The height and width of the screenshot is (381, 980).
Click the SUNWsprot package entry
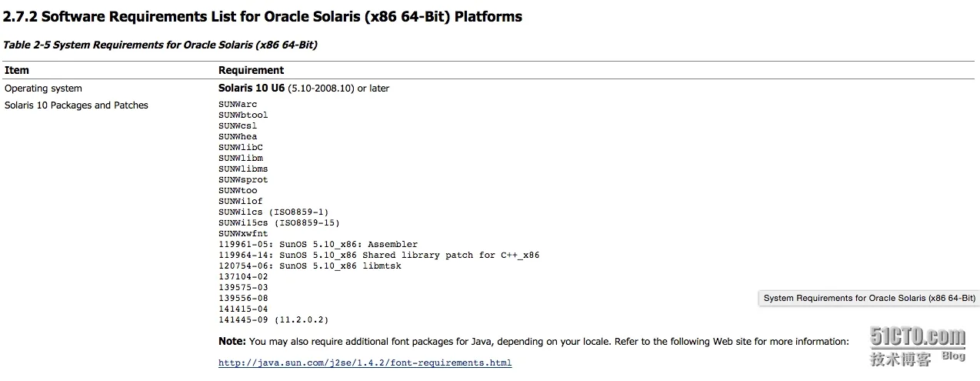pos(243,179)
